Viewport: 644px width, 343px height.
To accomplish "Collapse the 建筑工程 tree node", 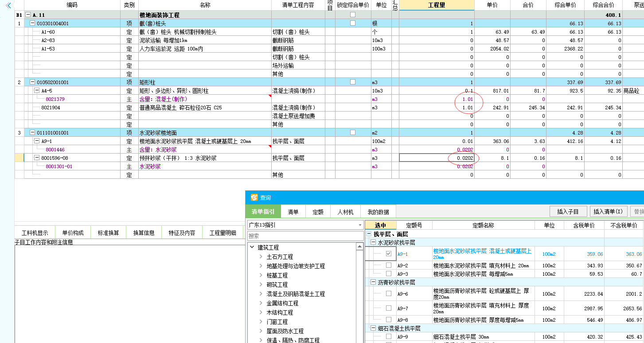I will pos(252,247).
